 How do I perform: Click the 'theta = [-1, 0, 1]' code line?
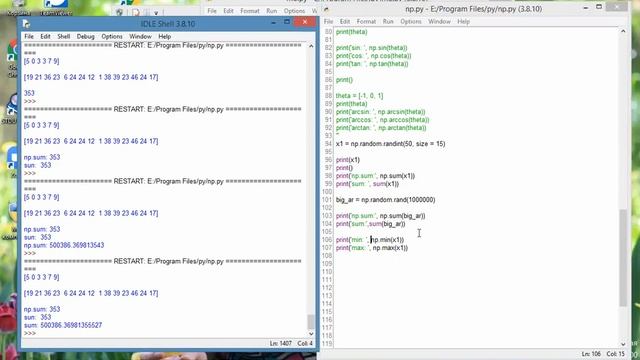pos(360,96)
